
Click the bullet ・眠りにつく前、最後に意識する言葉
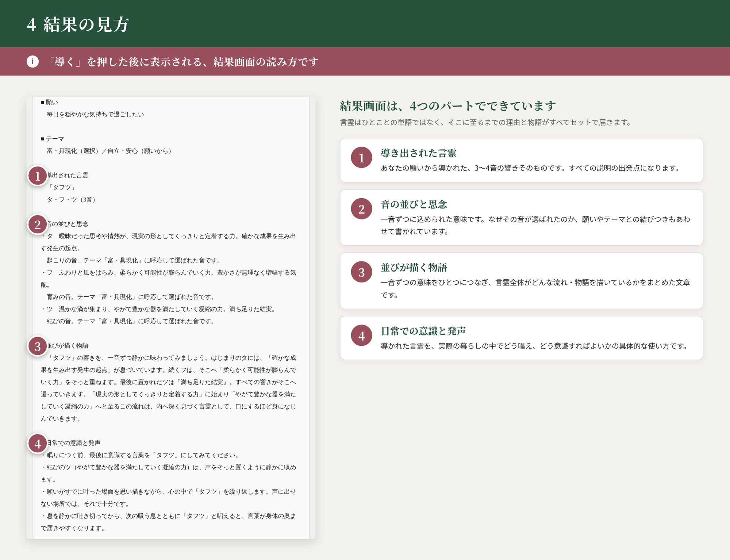141,455
